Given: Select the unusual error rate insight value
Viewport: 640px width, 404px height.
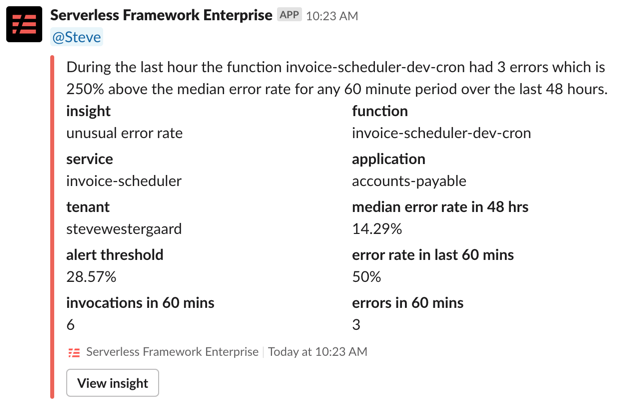Looking at the screenshot, I should coord(124,133).
